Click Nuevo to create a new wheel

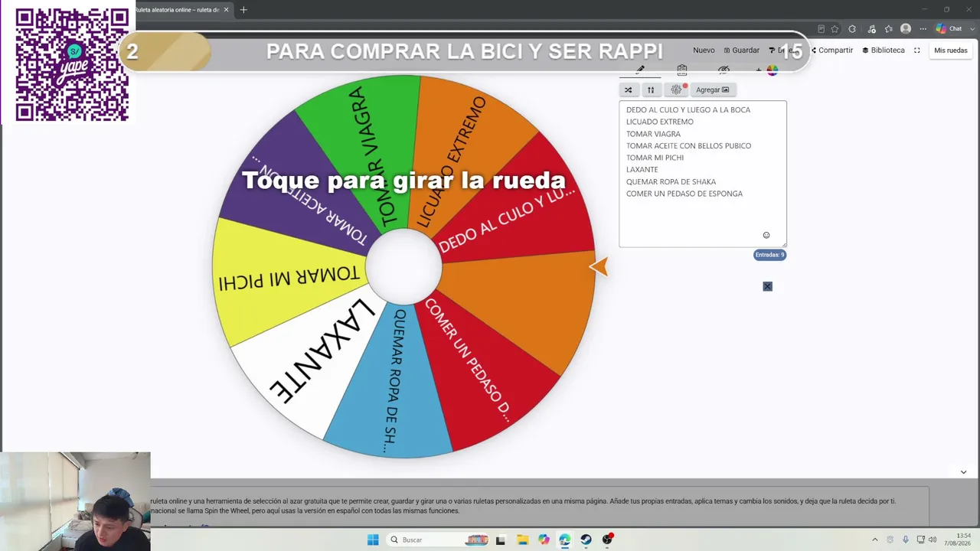(x=704, y=51)
